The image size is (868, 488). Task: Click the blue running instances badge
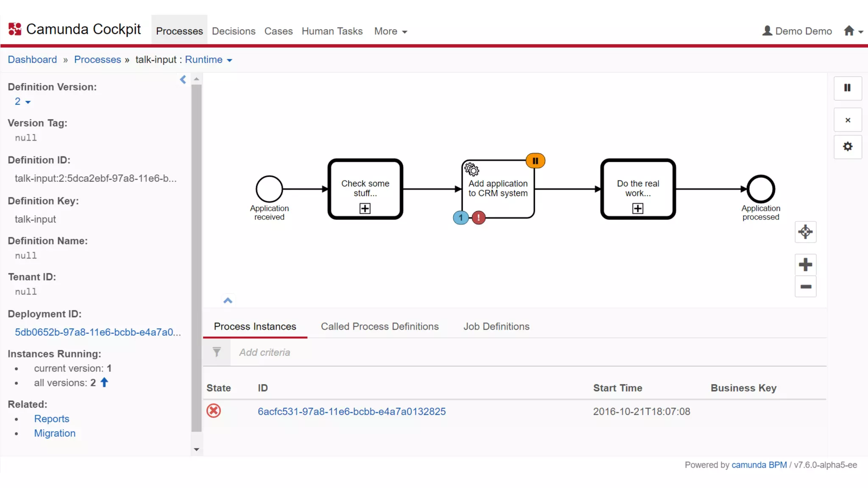pos(461,218)
